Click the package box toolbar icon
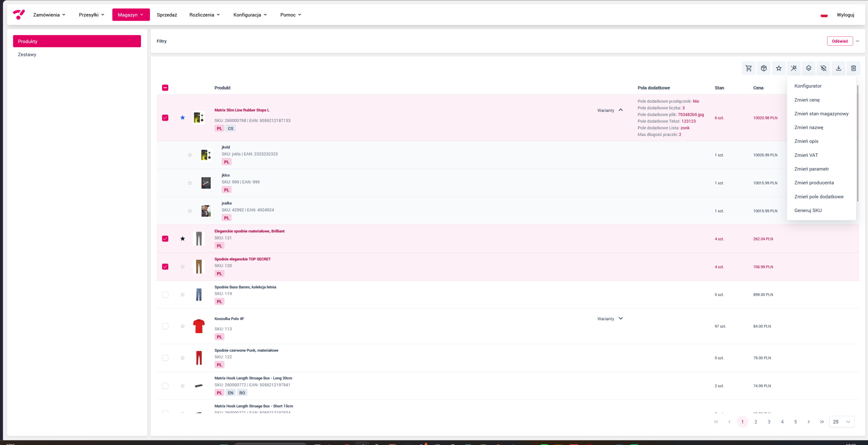This screenshot has height=445, width=868. click(764, 68)
